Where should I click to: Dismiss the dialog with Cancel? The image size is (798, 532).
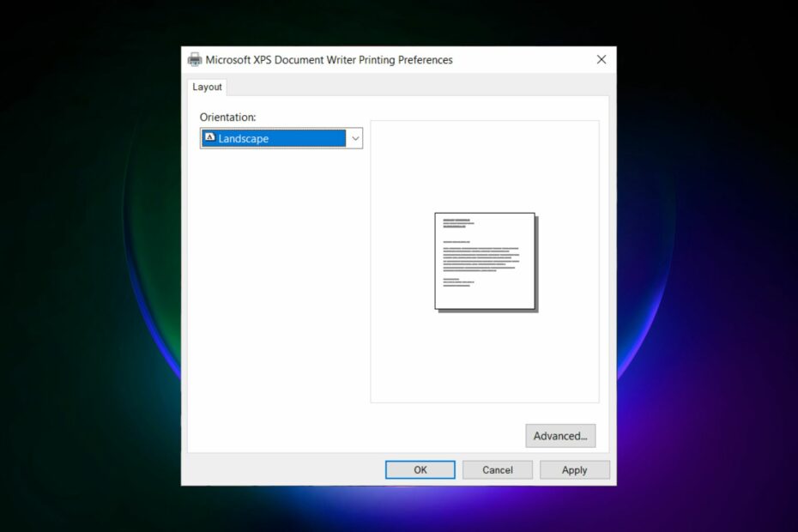tap(497, 470)
